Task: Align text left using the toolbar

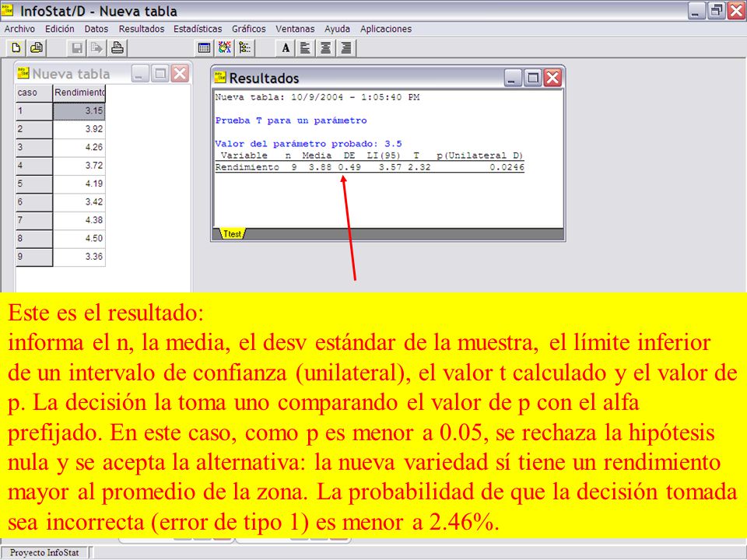Action: (305, 47)
